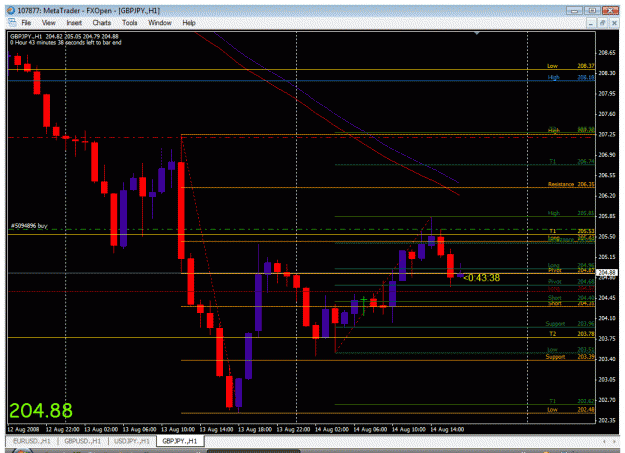Open the Tools menu
Viewport: 625px width, 453px height.
(x=130, y=23)
